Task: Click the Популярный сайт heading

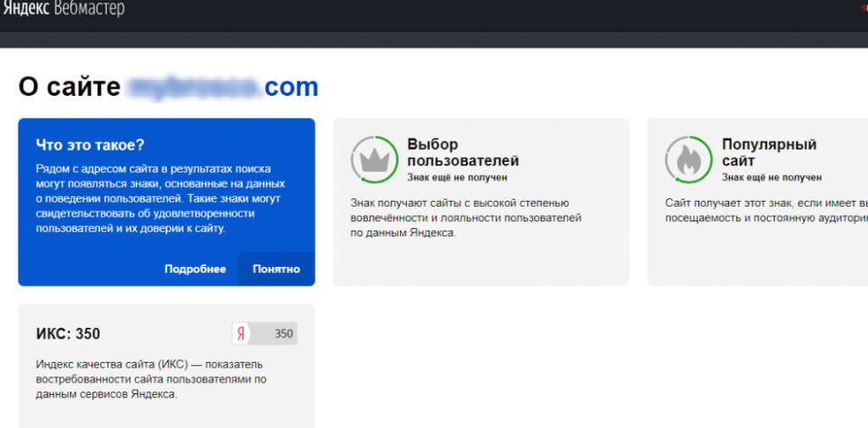Action: [x=768, y=153]
